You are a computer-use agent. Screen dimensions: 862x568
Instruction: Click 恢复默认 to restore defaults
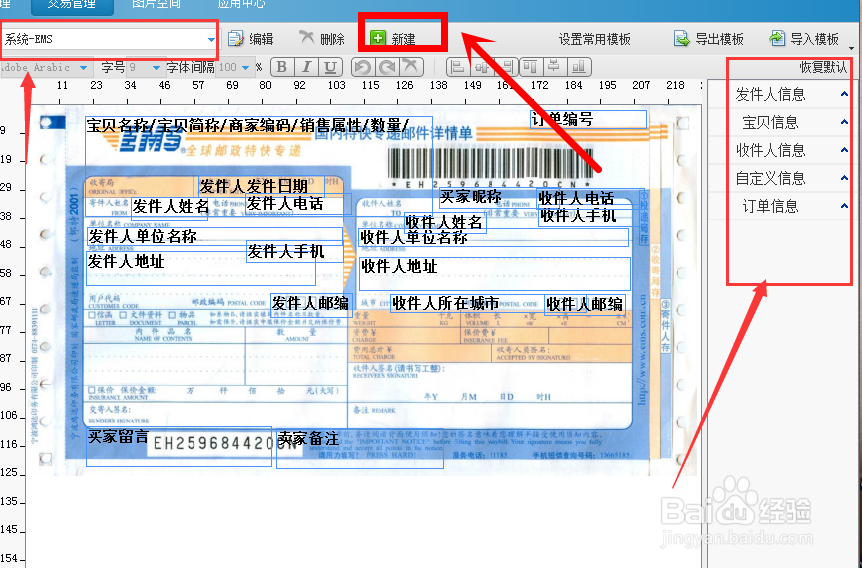click(823, 68)
